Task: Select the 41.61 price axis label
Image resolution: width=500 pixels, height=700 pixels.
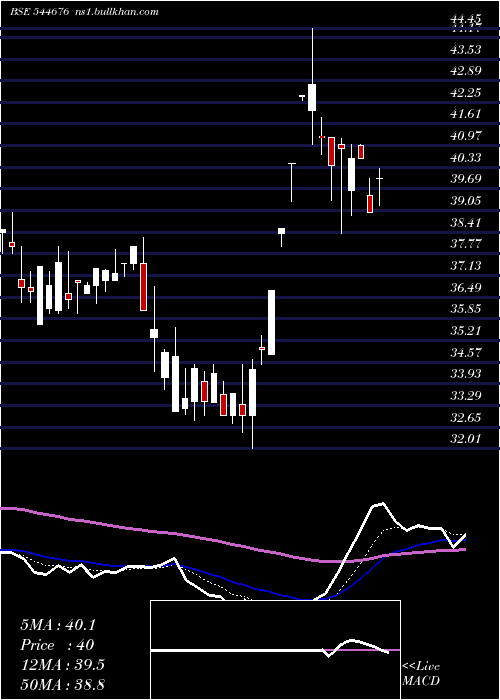Action: click(466, 114)
